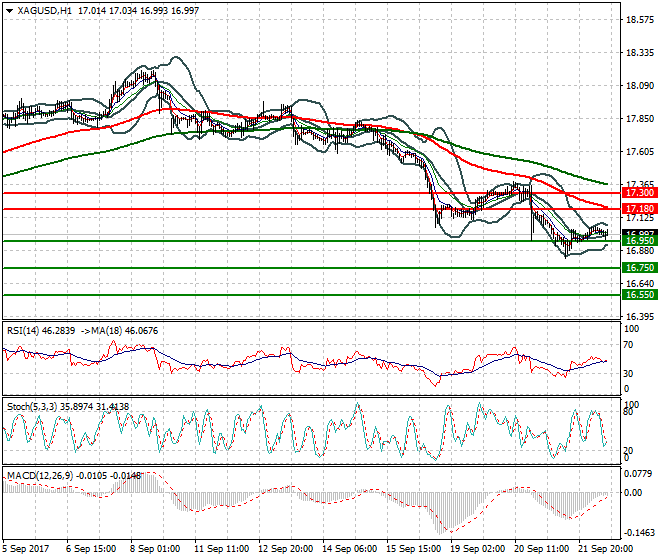The height and width of the screenshot is (560, 660).
Task: Click the MACD -0.1463 axis value
Action: pos(639,533)
